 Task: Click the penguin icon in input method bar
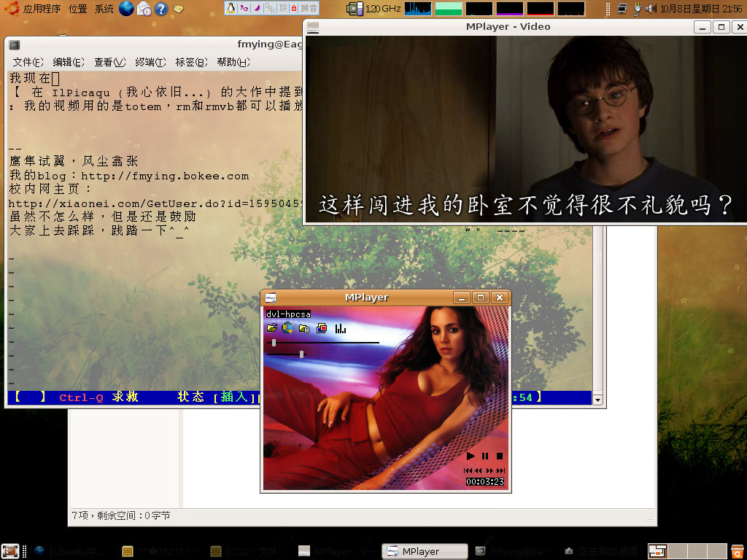(231, 8)
